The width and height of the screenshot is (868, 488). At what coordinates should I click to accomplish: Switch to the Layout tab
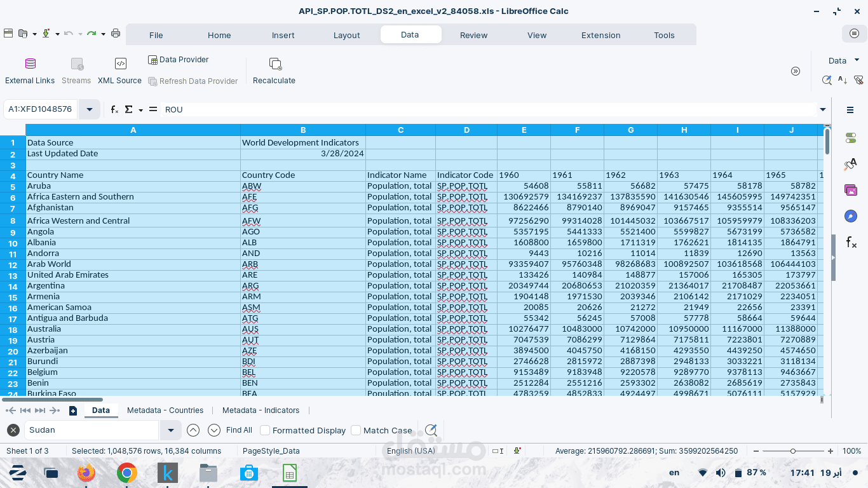[x=347, y=35]
